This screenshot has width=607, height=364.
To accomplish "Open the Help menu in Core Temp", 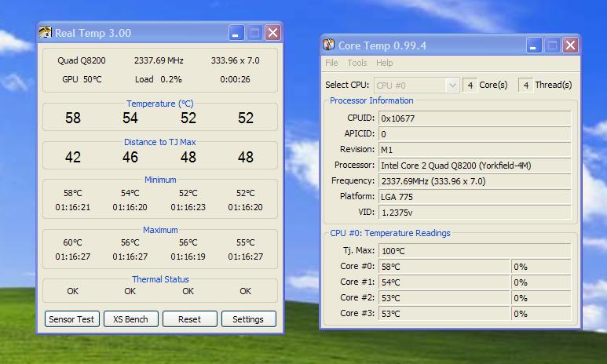I will [385, 63].
